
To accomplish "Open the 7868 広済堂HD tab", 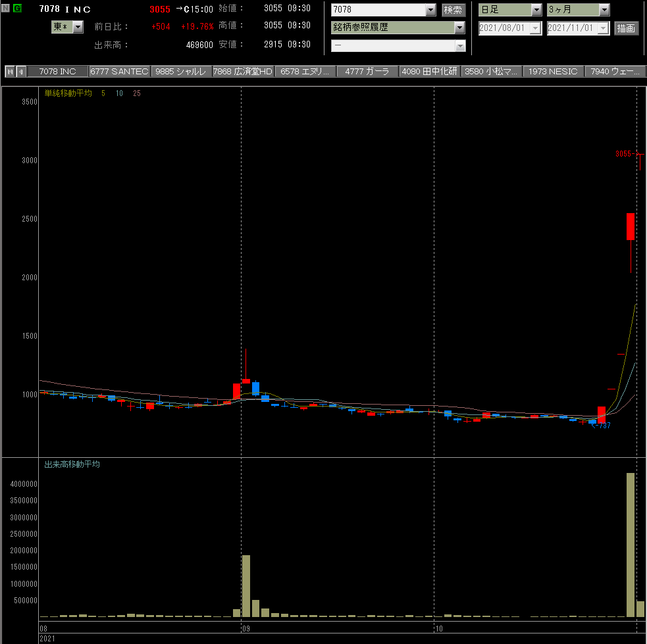I will pyautogui.click(x=243, y=71).
